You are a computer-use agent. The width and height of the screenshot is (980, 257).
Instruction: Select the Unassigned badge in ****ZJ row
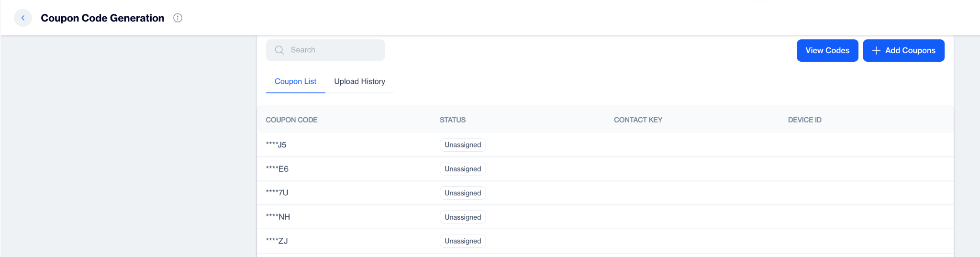463,241
